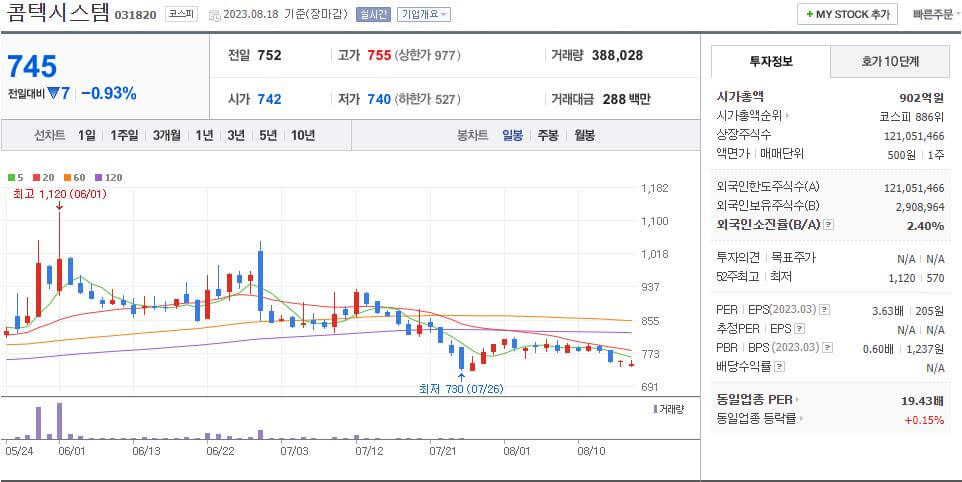This screenshot has width=962, height=482.
Task: Click the red 20-day moving average legend
Action: point(44,178)
